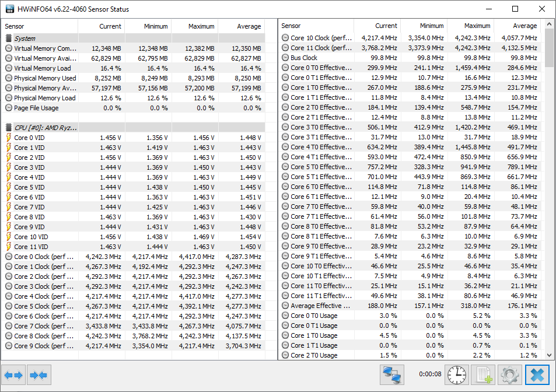Select the Core 4 Clock (perf) row

tap(133, 296)
